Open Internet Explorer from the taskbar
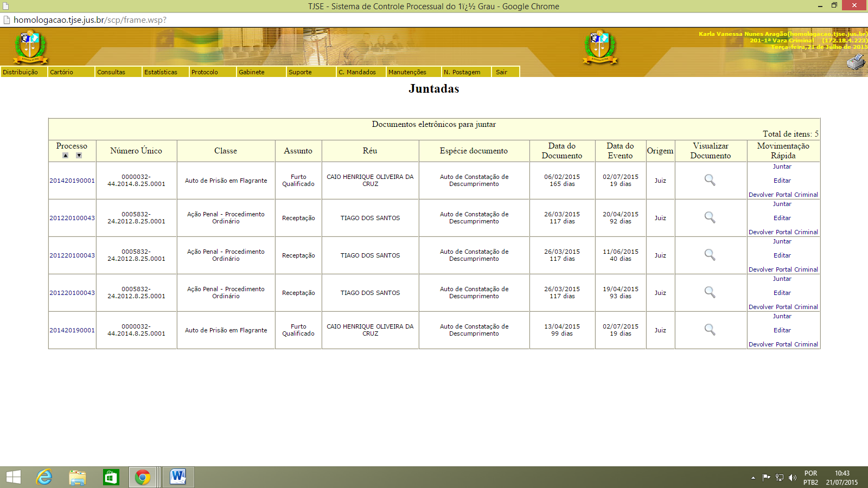 (x=44, y=477)
